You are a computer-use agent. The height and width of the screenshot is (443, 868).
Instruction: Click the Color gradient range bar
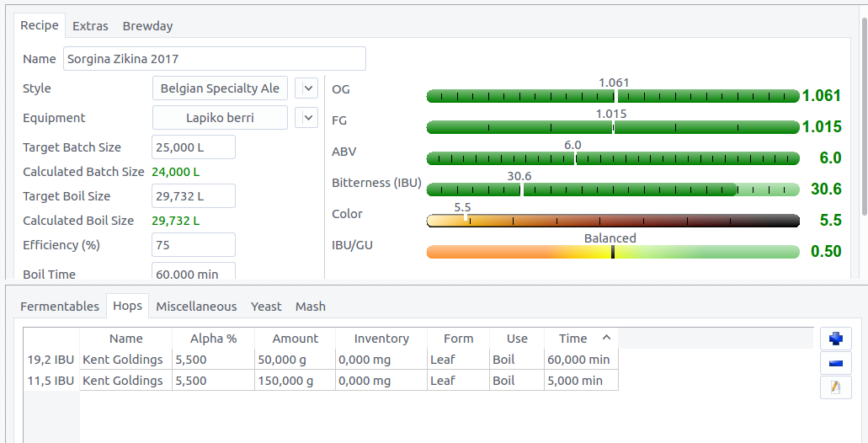pos(612,221)
